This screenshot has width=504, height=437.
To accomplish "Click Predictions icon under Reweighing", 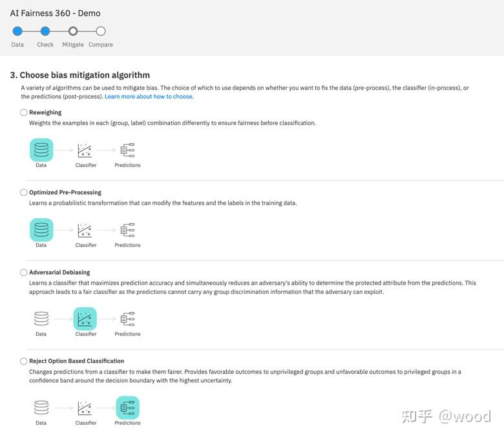I will click(127, 150).
